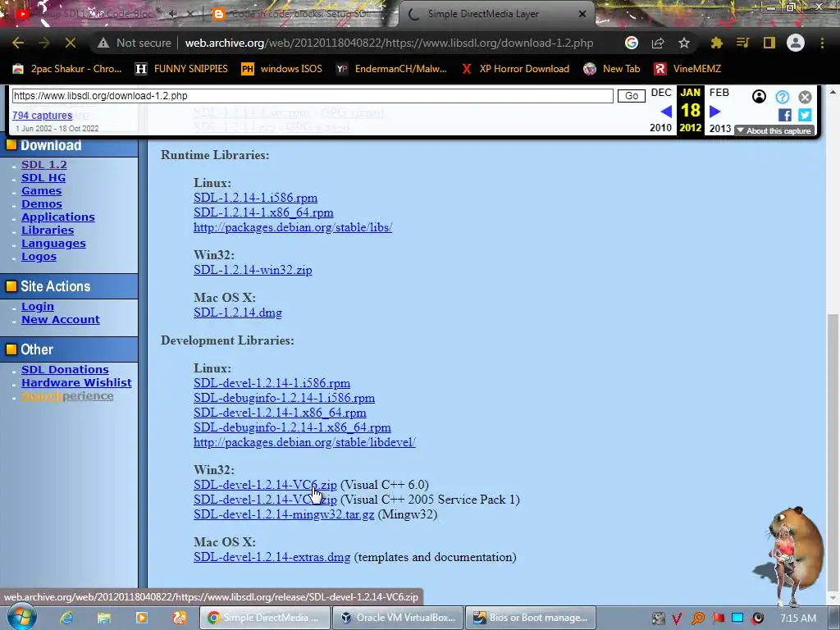Download SDL-devel-1.2.14-mingw32.tar.gz
840x630 pixels.
(284, 515)
